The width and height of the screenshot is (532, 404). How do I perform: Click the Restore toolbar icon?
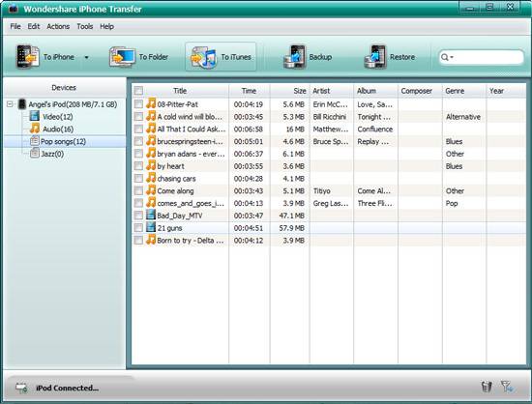click(375, 57)
